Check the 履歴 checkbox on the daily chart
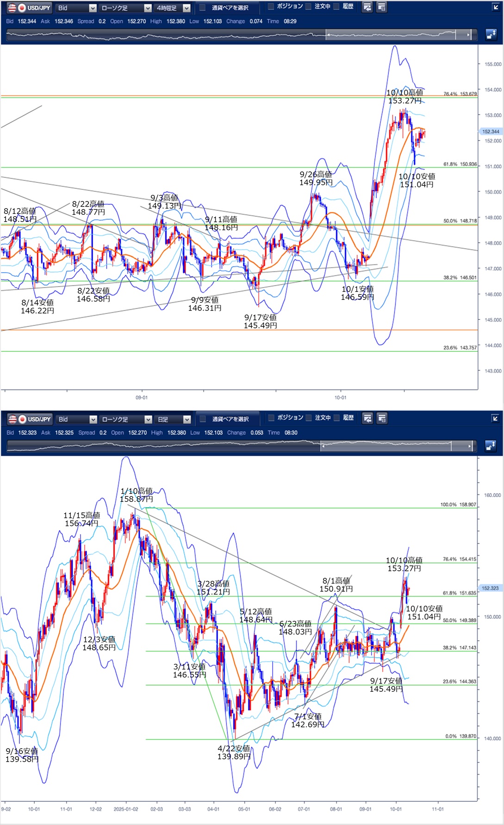 337,418
